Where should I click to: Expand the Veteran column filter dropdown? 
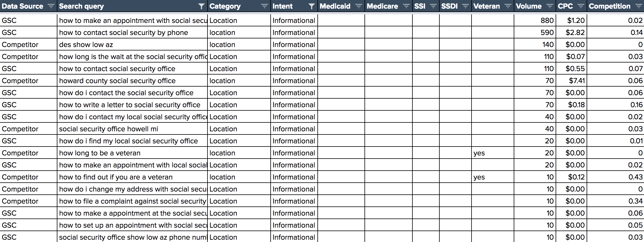[508, 6]
